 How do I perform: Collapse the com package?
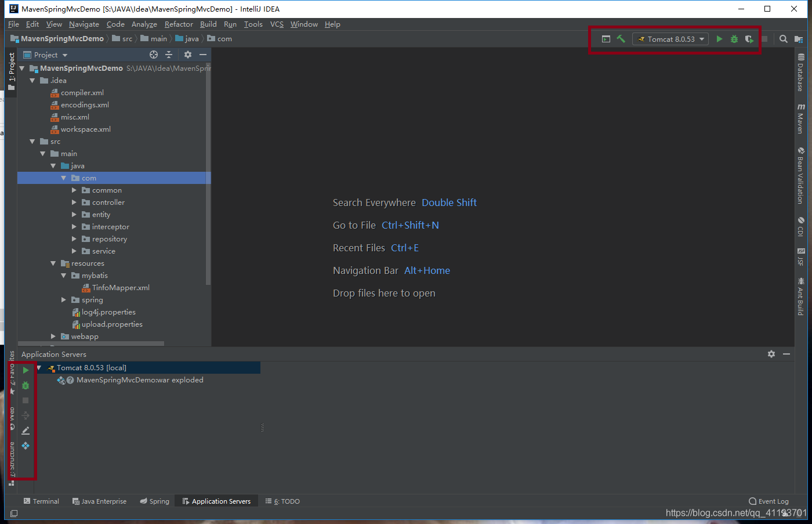click(64, 178)
